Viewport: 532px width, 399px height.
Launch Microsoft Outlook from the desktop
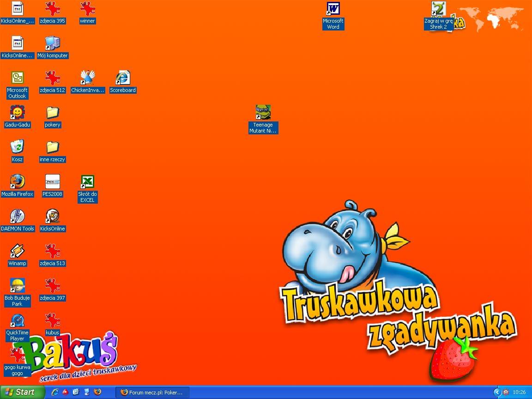click(x=17, y=85)
